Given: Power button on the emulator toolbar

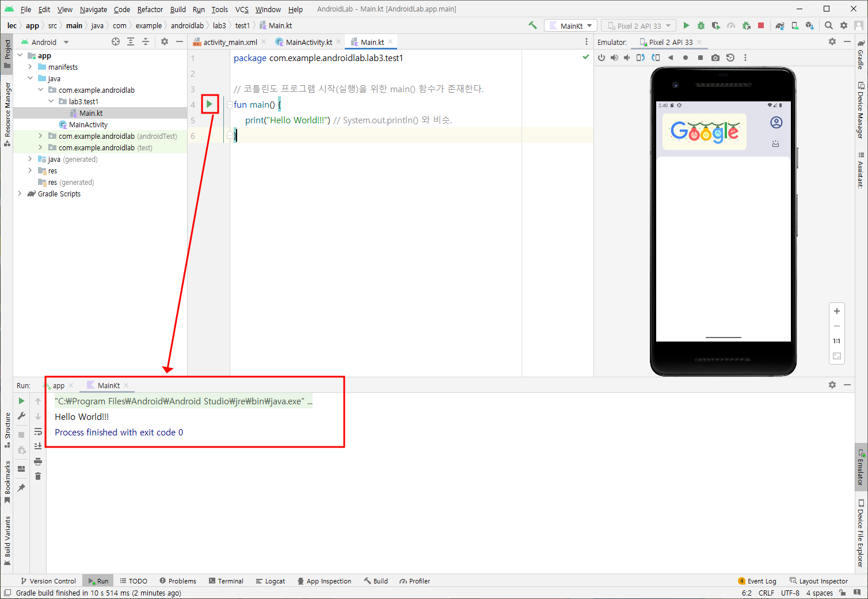Looking at the screenshot, I should click(601, 58).
